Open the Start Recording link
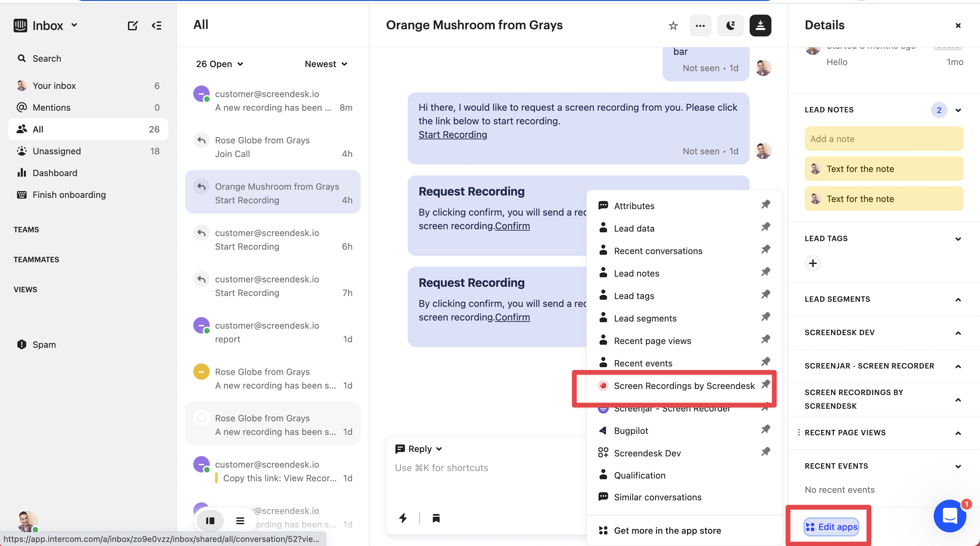The height and width of the screenshot is (546, 980). 452,135
